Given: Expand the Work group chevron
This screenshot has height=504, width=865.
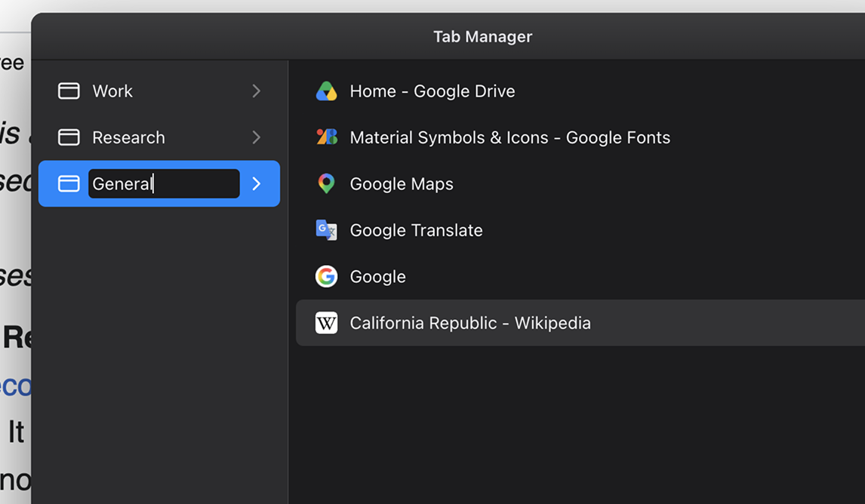Looking at the screenshot, I should coord(256,91).
